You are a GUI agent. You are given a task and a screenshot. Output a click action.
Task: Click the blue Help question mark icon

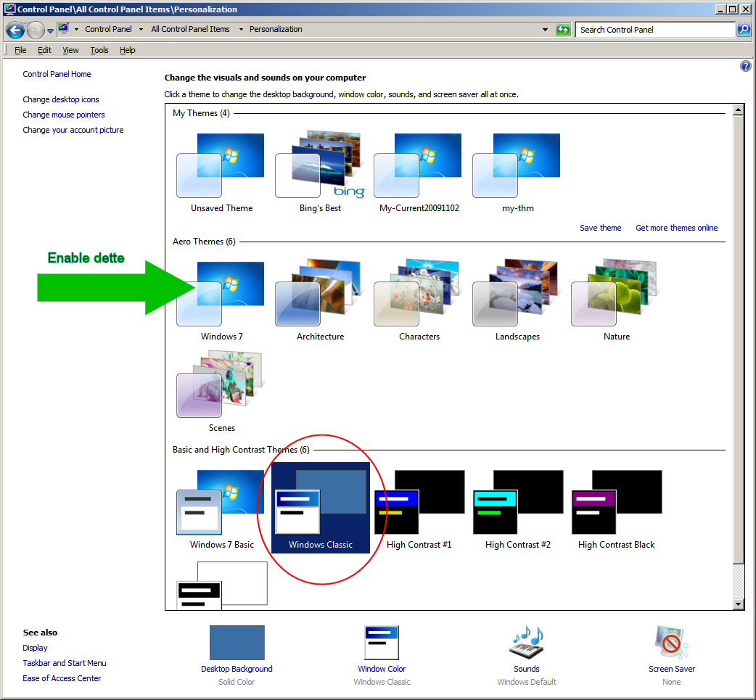(745, 66)
